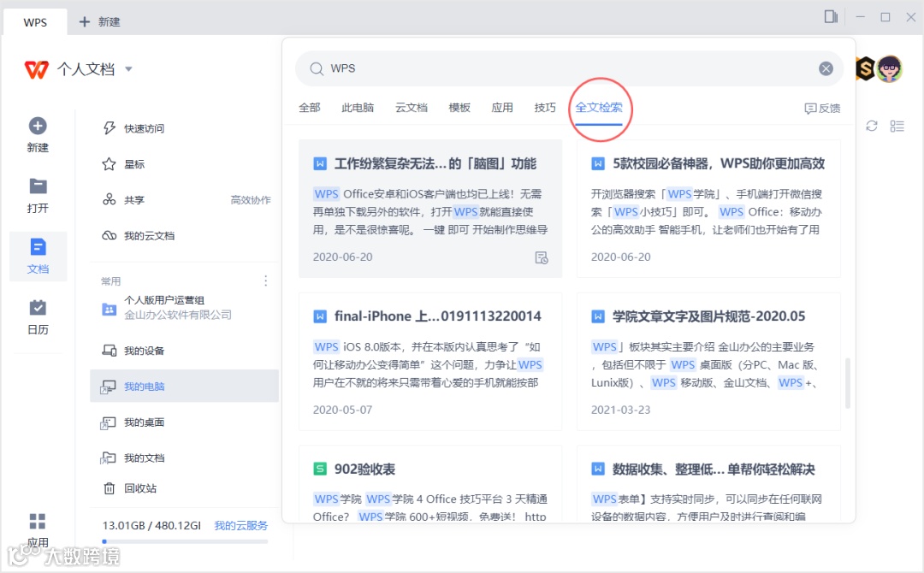Open the 日历 calendar icon

(38, 307)
